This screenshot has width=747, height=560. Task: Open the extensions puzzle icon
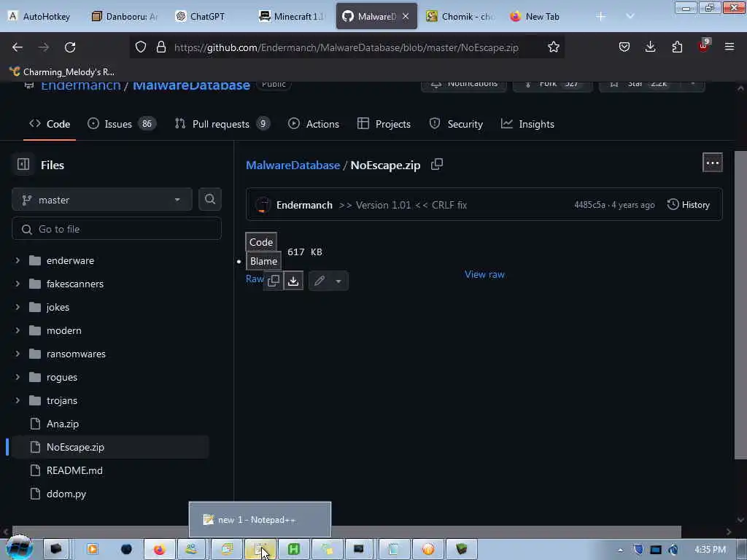pyautogui.click(x=677, y=47)
